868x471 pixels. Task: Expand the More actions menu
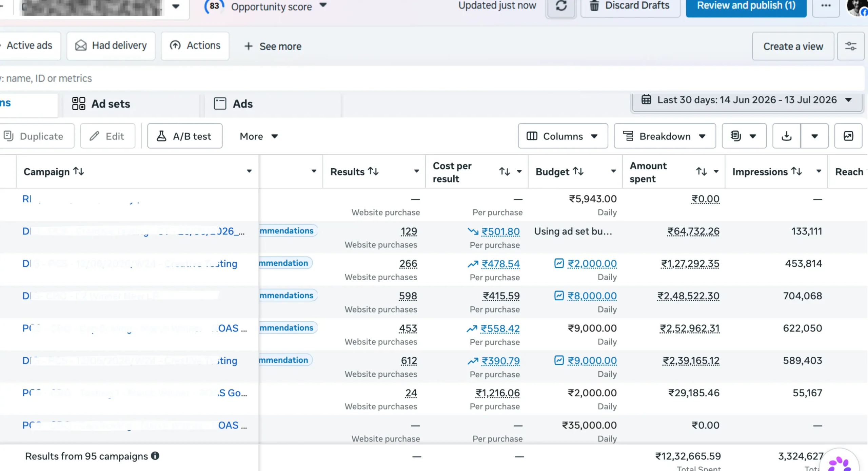(259, 136)
